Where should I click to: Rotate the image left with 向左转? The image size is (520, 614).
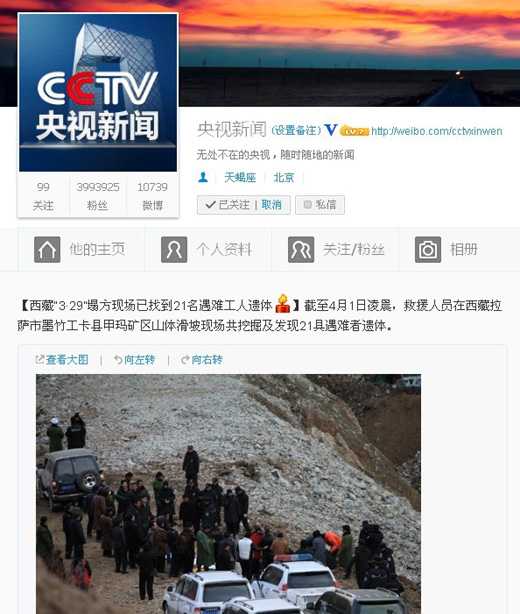134,359
